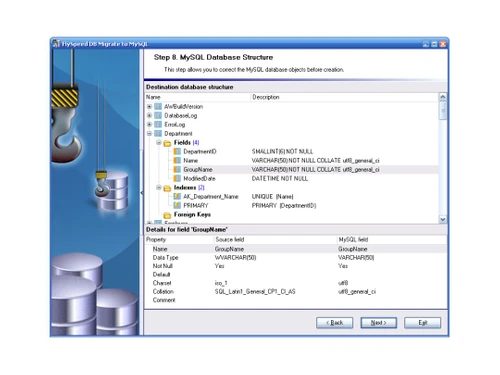This screenshot has height=375, width=500.
Task: Select the Department table label
Action: pos(178,134)
